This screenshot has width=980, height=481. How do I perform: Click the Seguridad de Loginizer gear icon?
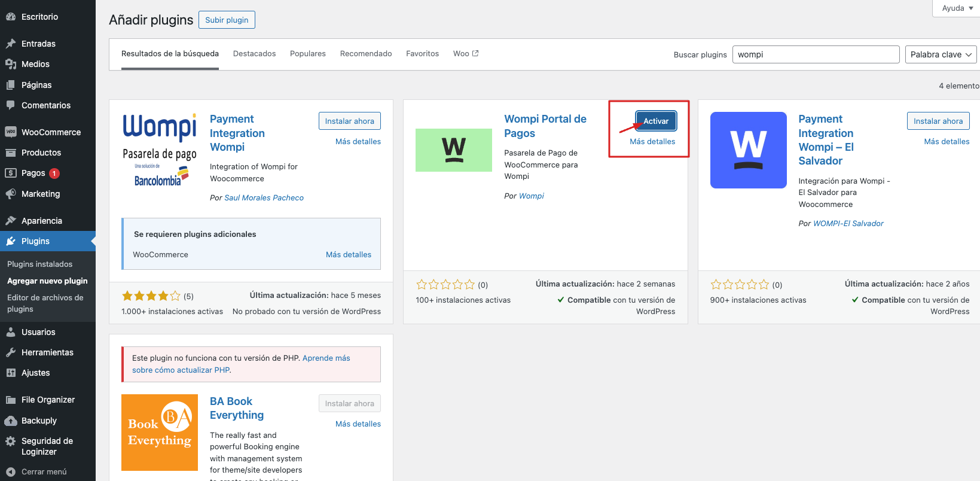tap(10, 442)
